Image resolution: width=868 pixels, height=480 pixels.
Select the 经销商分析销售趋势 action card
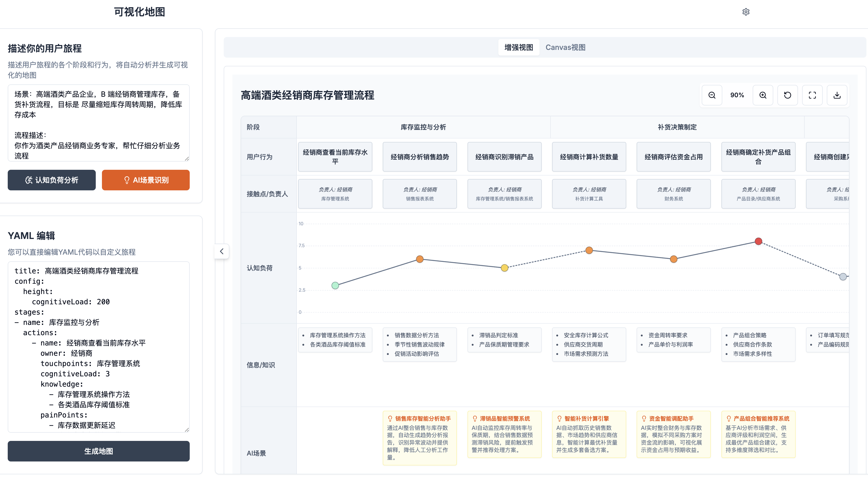click(x=420, y=157)
